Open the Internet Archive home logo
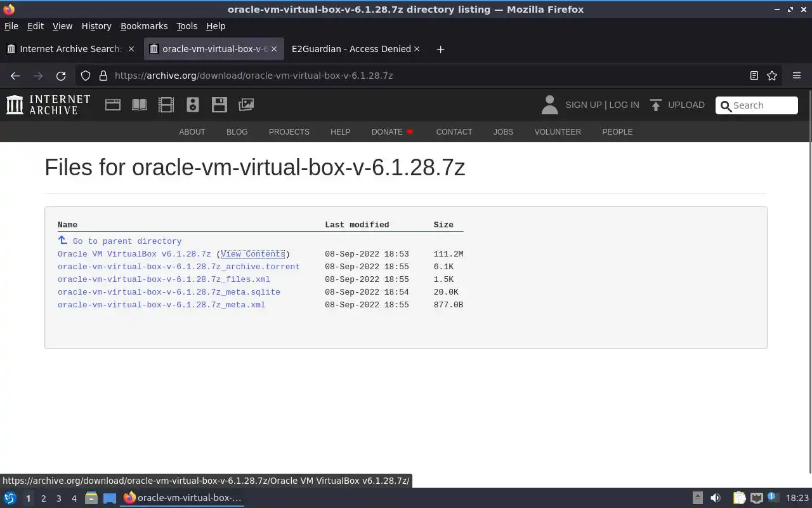Image resolution: width=812 pixels, height=508 pixels. coord(48,105)
